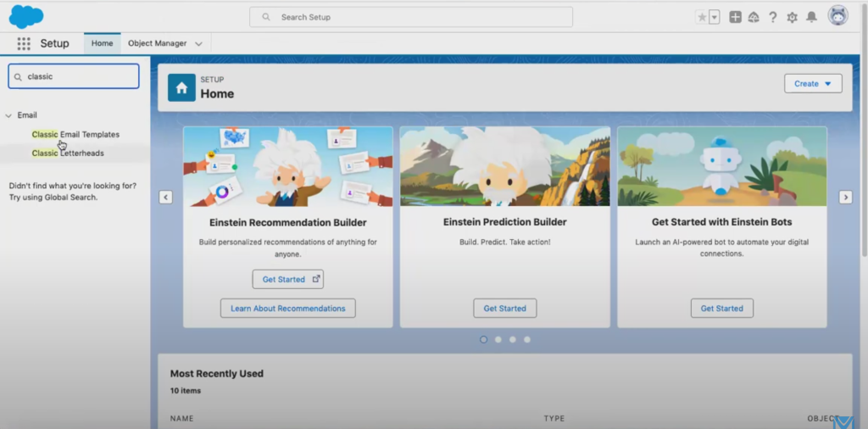Show the next carousel card

845,197
